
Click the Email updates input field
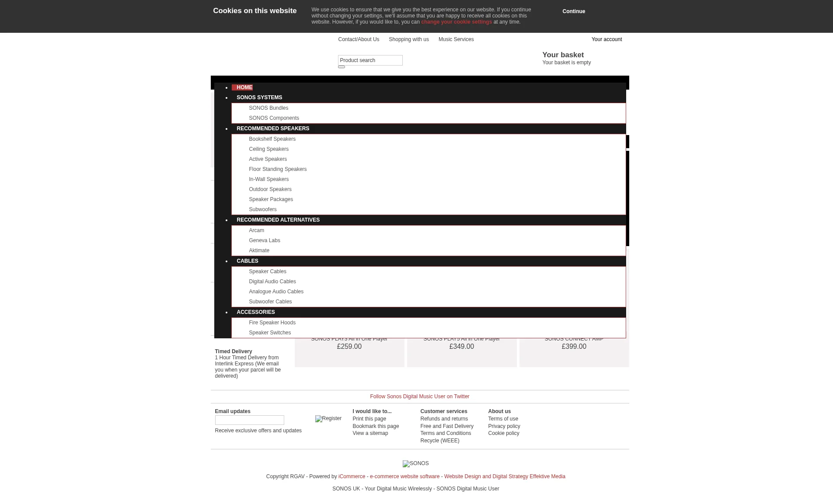point(249,420)
